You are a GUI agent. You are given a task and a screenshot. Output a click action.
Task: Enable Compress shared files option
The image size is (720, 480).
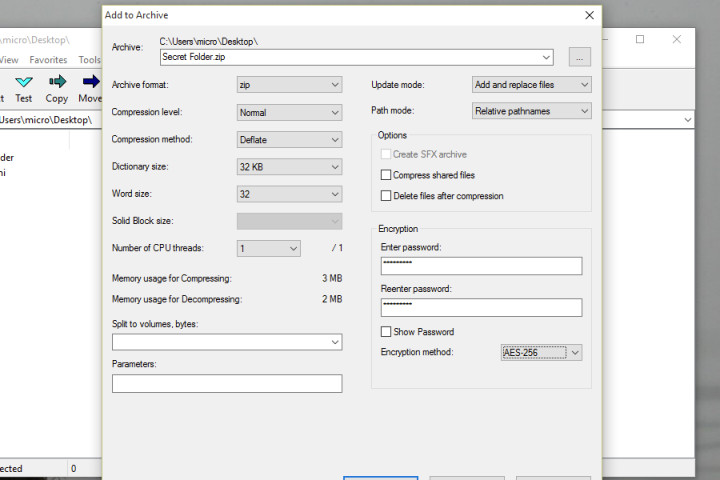[386, 175]
